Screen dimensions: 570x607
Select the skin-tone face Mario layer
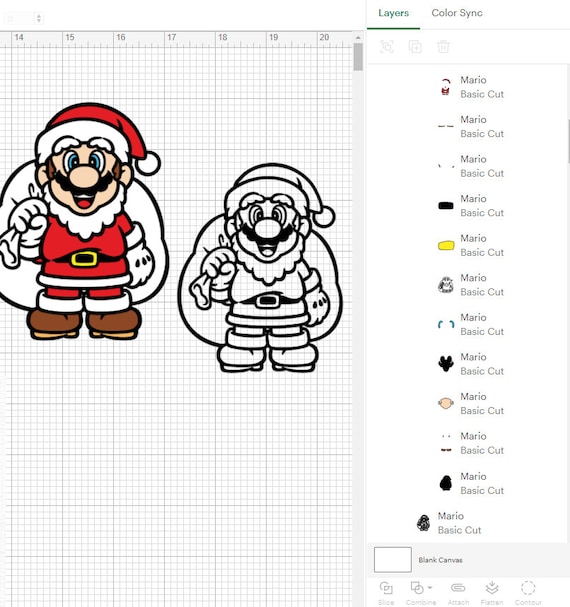(472, 403)
